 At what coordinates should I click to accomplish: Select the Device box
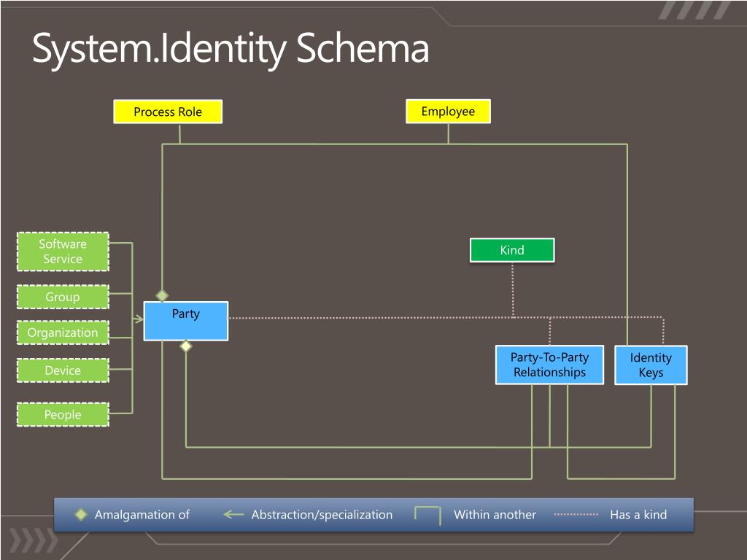(63, 370)
